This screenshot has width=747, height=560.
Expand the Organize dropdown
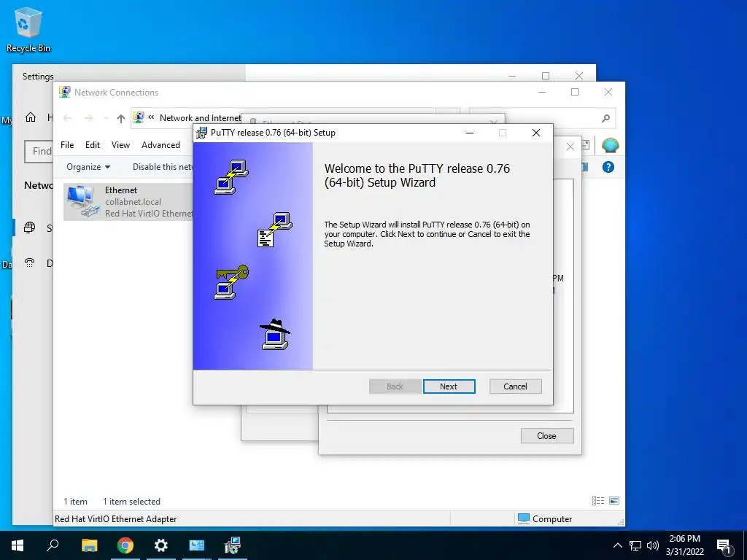pyautogui.click(x=88, y=167)
